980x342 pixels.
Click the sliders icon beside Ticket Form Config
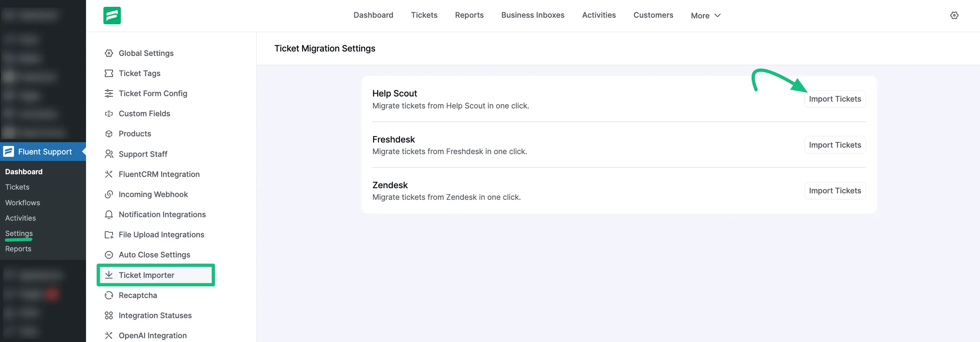tap(109, 93)
